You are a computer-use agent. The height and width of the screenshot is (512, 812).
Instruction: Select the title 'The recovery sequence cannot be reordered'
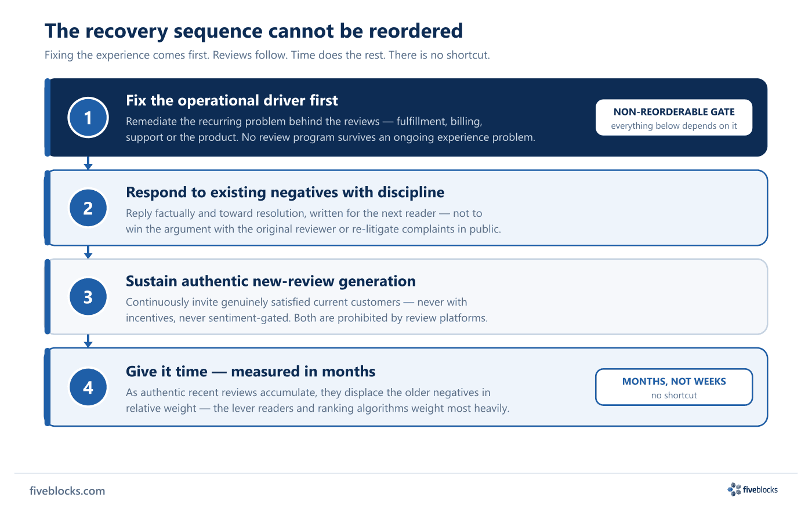click(254, 31)
